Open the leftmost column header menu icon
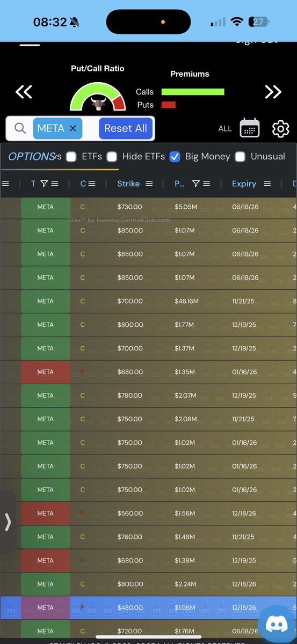 click(x=6, y=184)
